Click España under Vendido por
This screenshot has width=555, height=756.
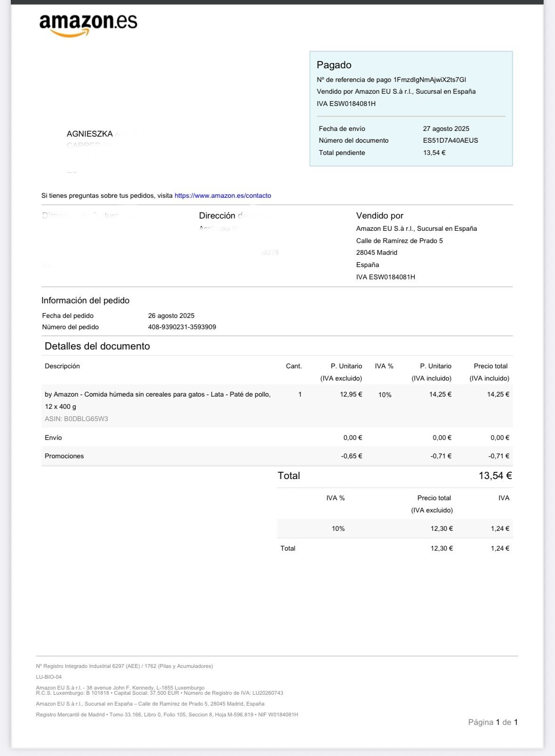coord(367,265)
